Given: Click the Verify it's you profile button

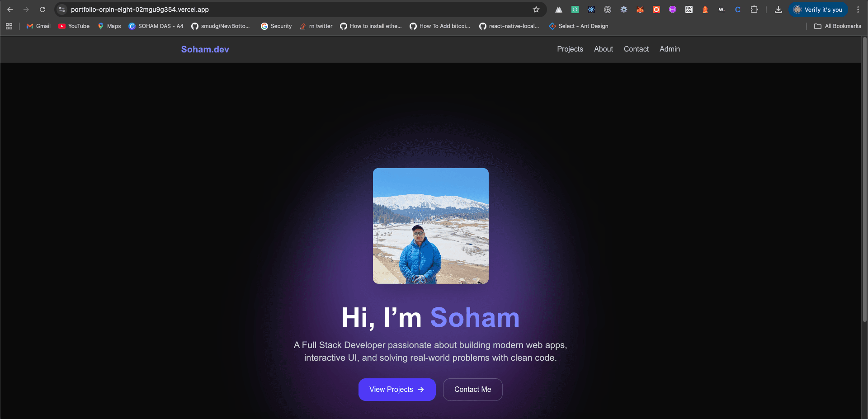Looking at the screenshot, I should (818, 9).
